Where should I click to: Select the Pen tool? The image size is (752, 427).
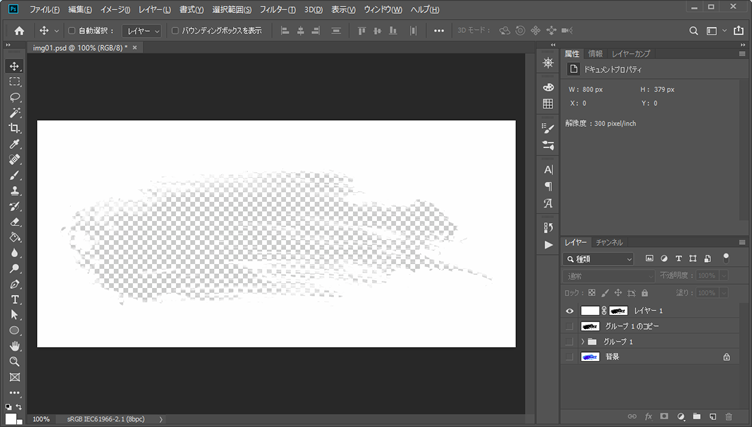point(14,284)
